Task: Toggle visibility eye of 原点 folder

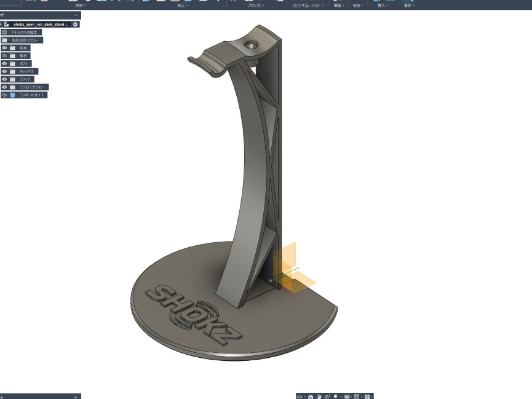Action: 4,47
